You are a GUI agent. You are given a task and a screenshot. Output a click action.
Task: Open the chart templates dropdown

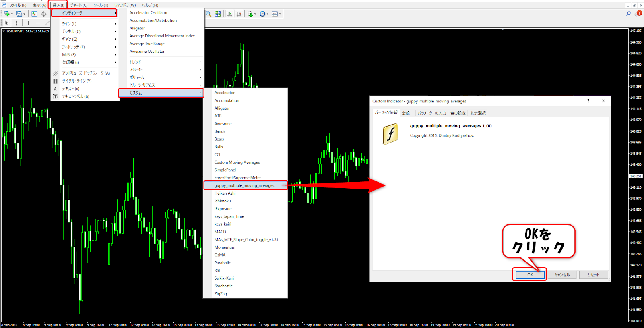coord(276,14)
